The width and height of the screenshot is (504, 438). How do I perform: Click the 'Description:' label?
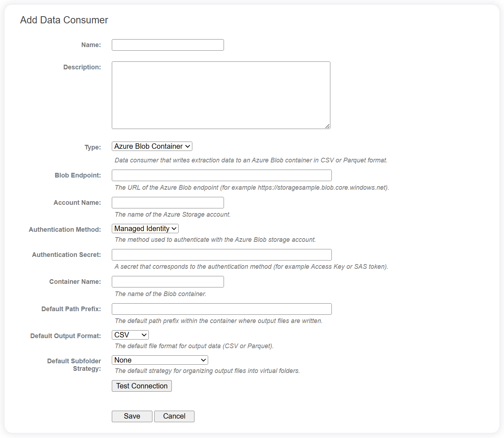pos(82,67)
